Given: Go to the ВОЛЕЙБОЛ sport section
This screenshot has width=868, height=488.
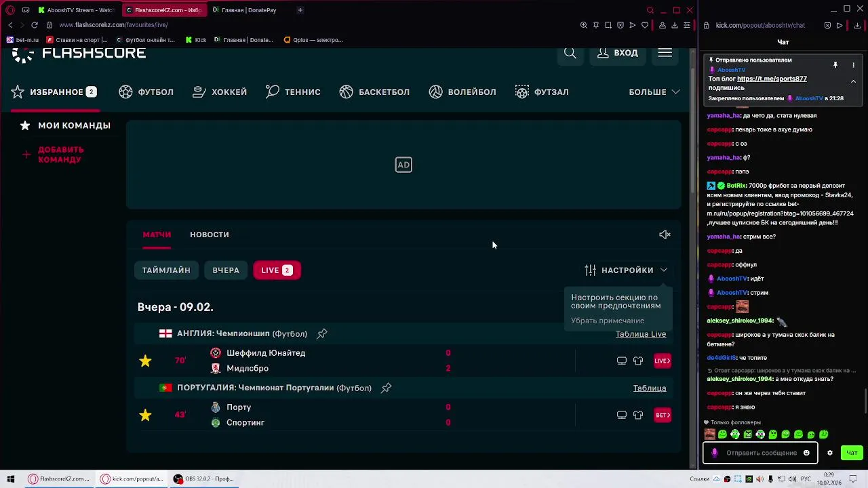Looking at the screenshot, I should pos(462,91).
